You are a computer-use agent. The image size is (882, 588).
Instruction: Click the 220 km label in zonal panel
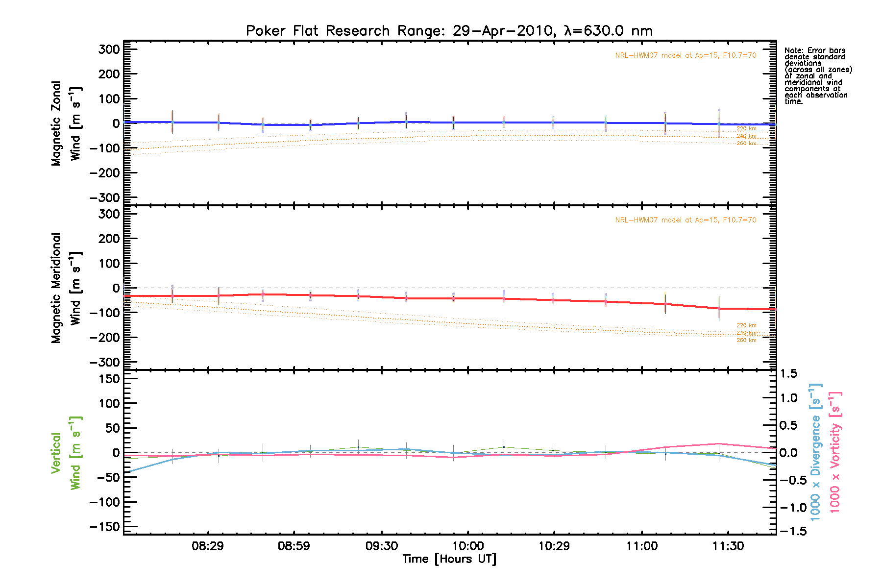click(746, 128)
